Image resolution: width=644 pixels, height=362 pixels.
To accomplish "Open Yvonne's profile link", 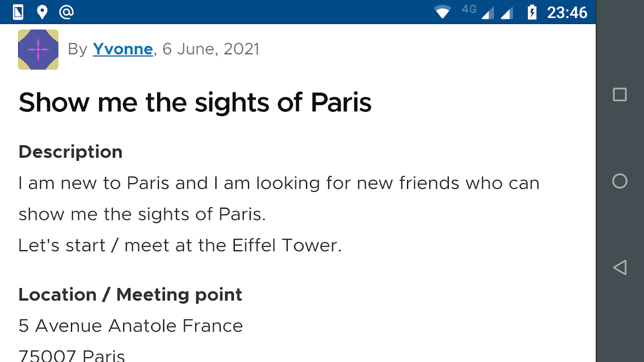I will point(123,49).
